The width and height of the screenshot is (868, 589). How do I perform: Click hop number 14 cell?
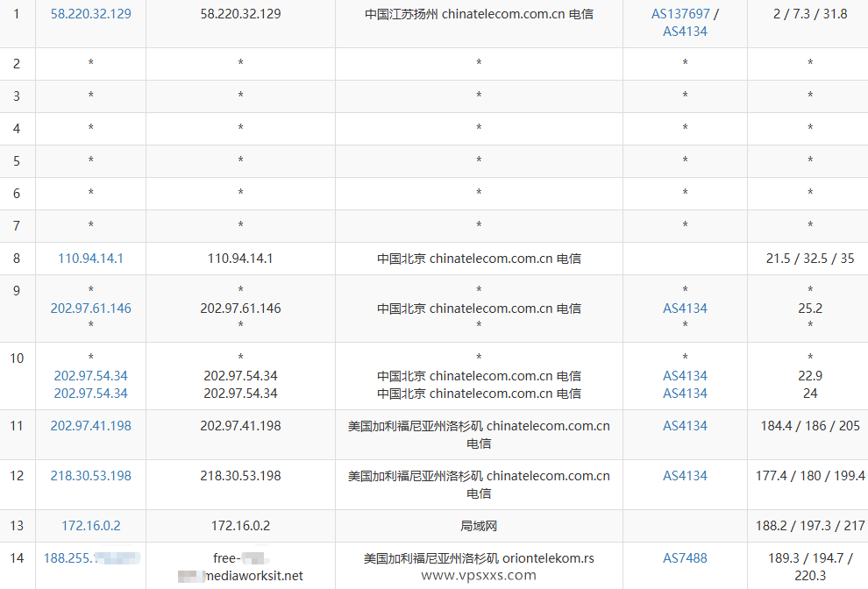pos(18,565)
